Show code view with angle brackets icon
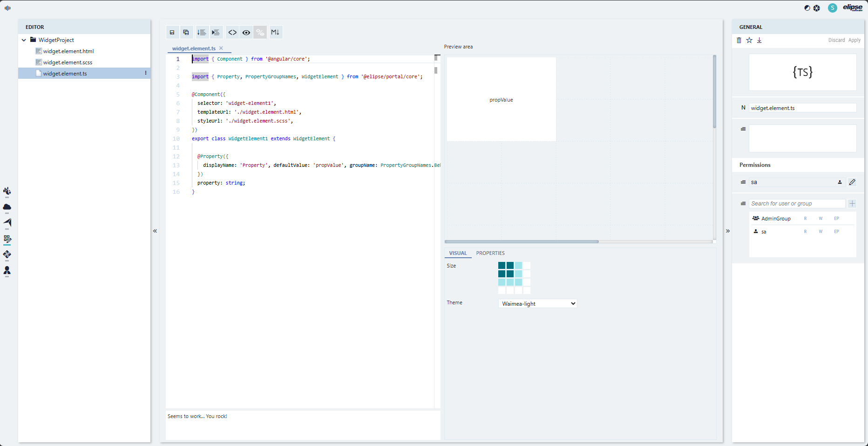The width and height of the screenshot is (868, 446). (x=232, y=33)
